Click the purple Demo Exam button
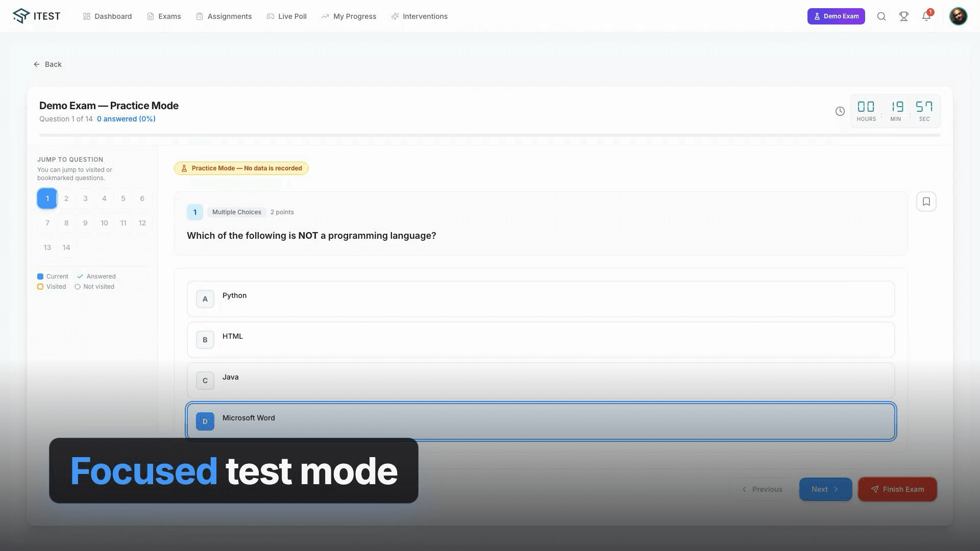 click(836, 16)
